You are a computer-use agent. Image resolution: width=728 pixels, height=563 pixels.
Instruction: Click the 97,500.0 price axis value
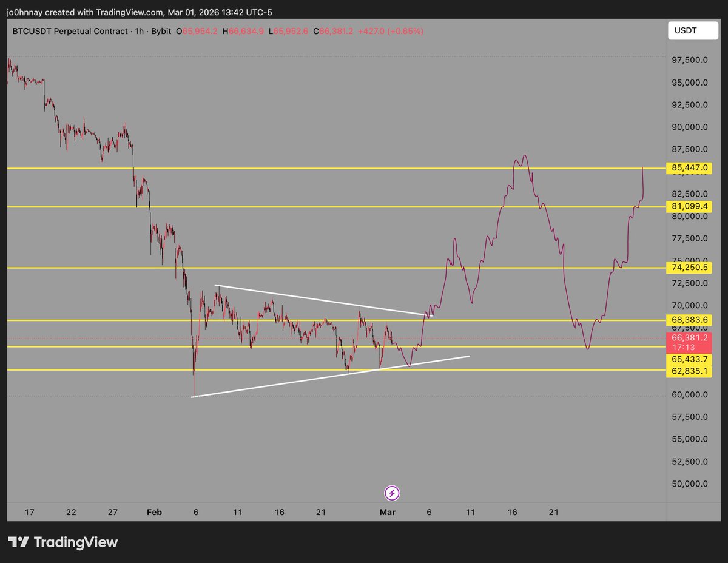coord(690,60)
